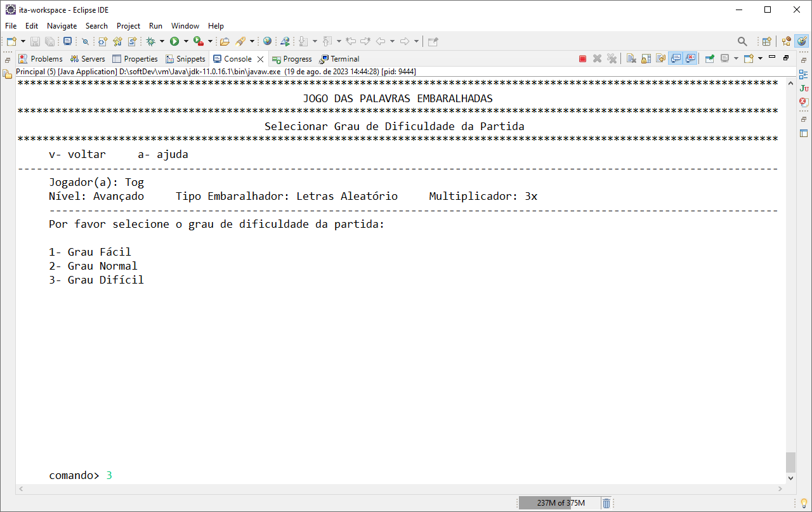Open the Outline view in right trim
The image size is (812, 512).
(804, 74)
